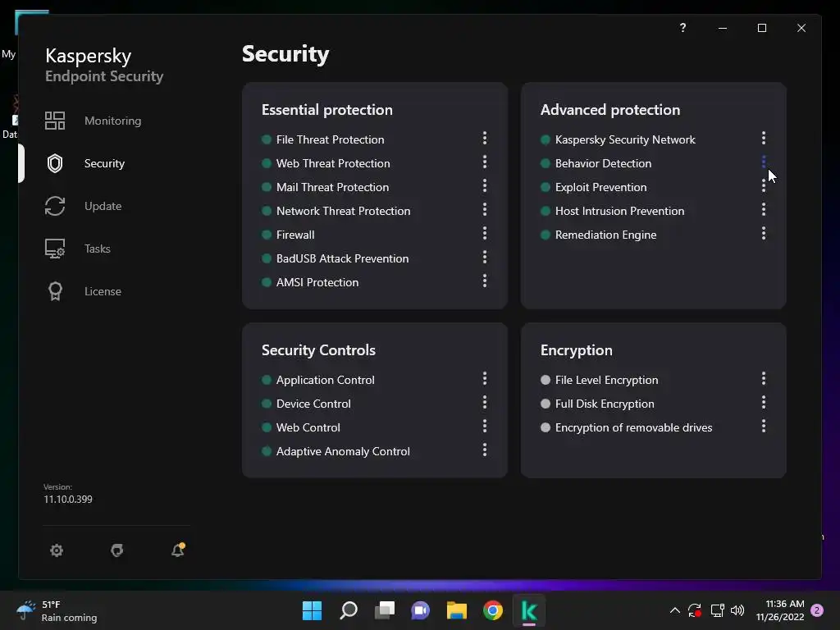Open taskbar Search
Screen dimensions: 840x630
(x=348, y=610)
